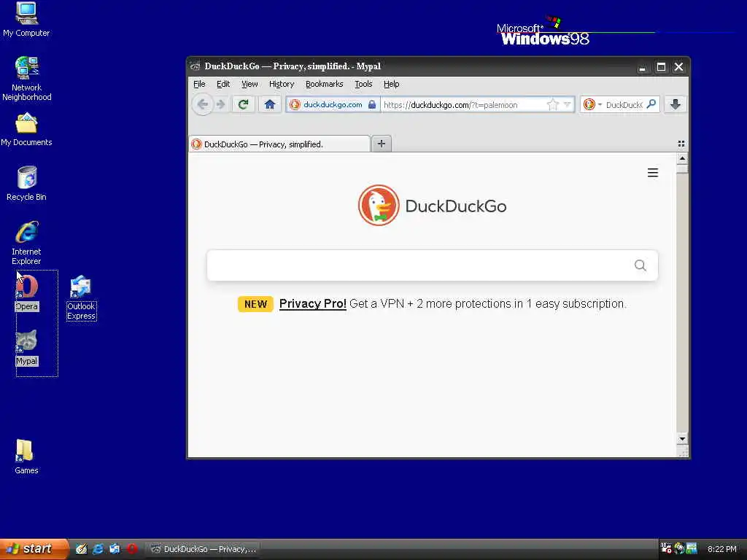747x560 pixels.
Task: Click the duckduckgo.com identity label
Action: coord(333,104)
